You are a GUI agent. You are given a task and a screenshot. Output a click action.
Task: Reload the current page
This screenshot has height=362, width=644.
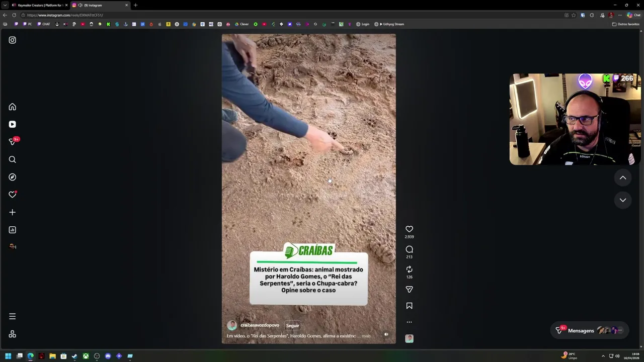tap(14, 15)
